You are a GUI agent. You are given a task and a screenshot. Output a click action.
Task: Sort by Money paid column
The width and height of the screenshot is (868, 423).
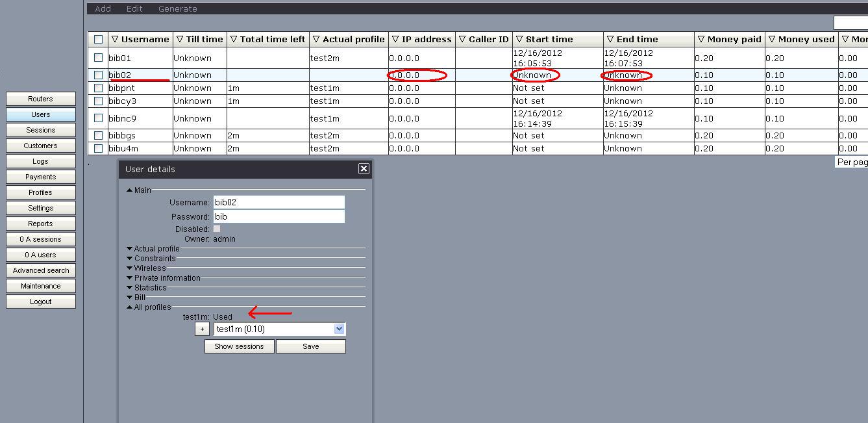729,39
